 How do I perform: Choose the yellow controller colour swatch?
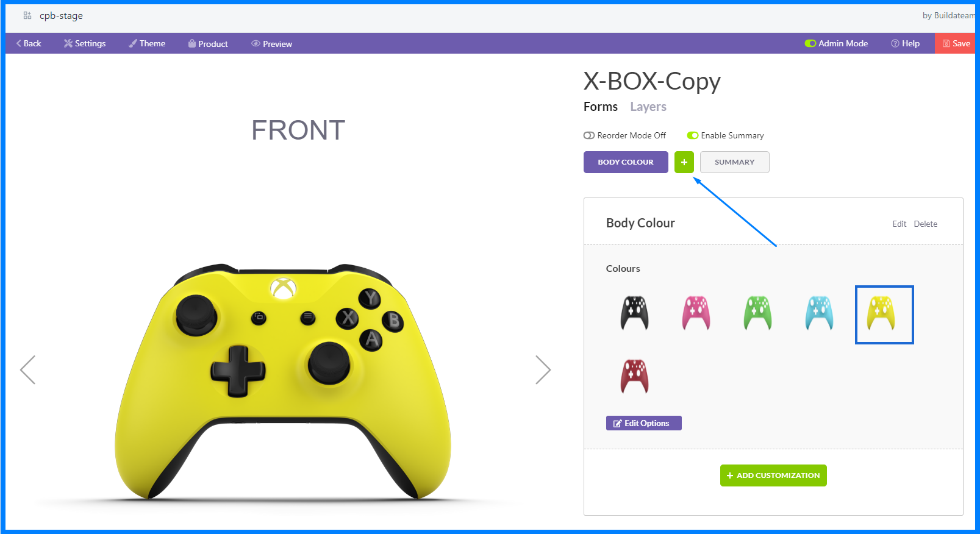click(x=884, y=315)
